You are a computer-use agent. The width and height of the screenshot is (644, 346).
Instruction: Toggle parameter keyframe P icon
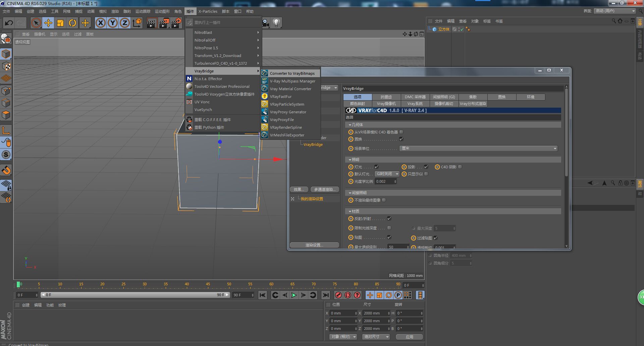398,295
